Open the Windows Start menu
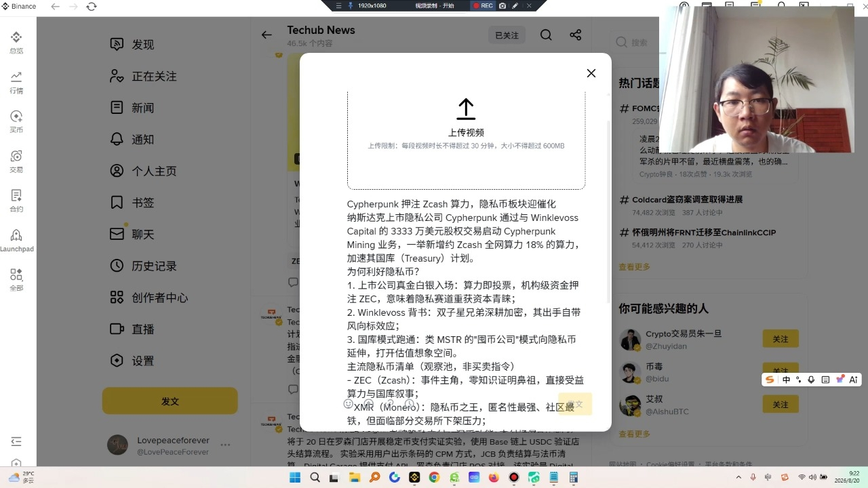868x488 pixels. tap(295, 478)
